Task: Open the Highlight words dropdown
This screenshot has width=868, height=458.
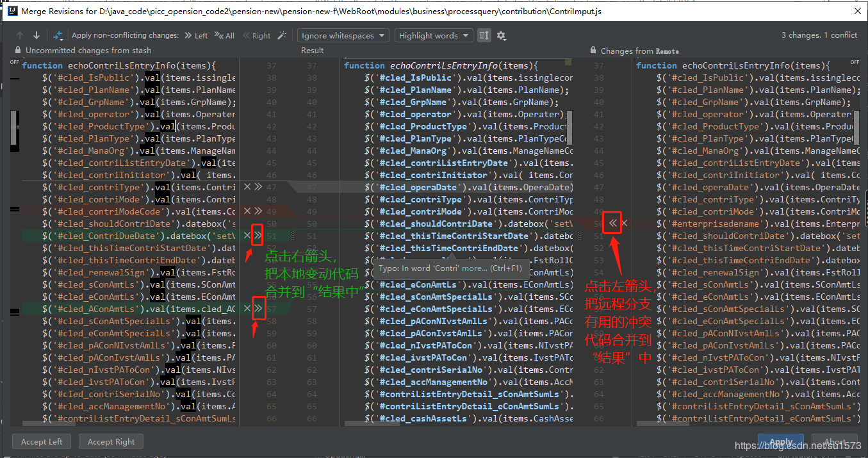Action: 434,36
